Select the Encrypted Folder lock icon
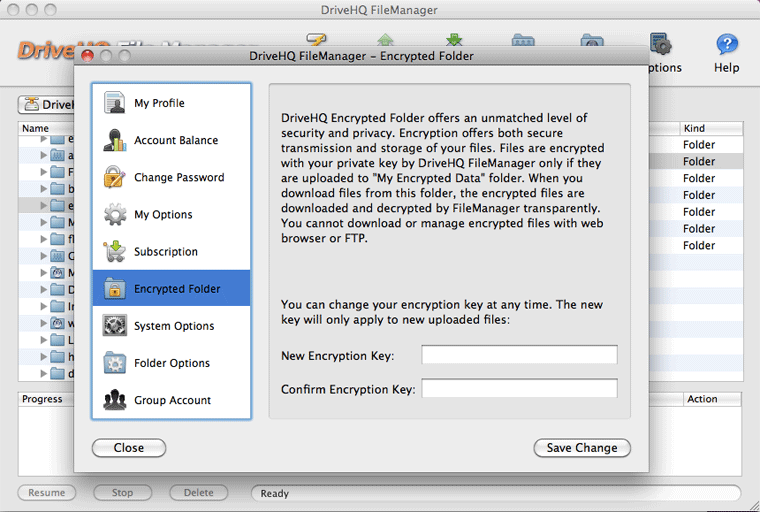 [114, 288]
